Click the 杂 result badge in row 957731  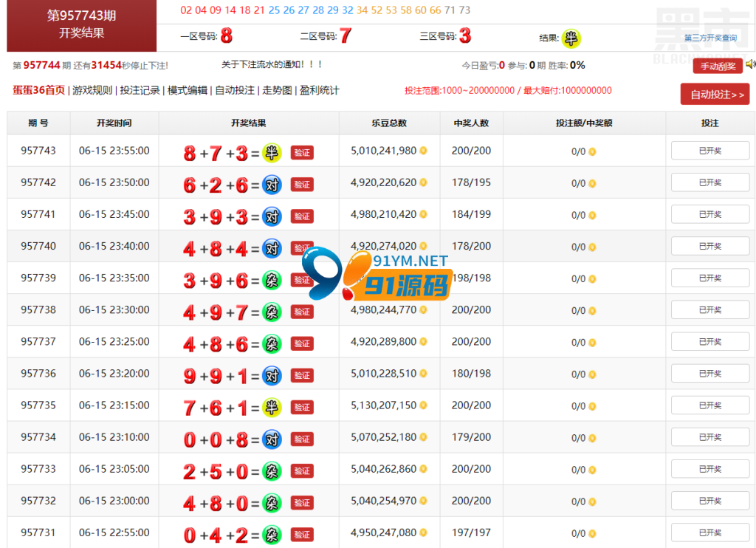tap(272, 535)
